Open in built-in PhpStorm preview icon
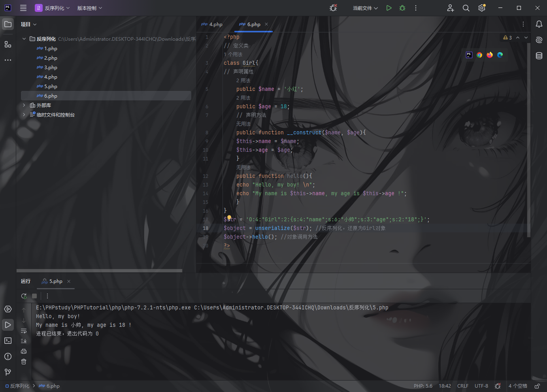The height and width of the screenshot is (392, 547). point(469,55)
